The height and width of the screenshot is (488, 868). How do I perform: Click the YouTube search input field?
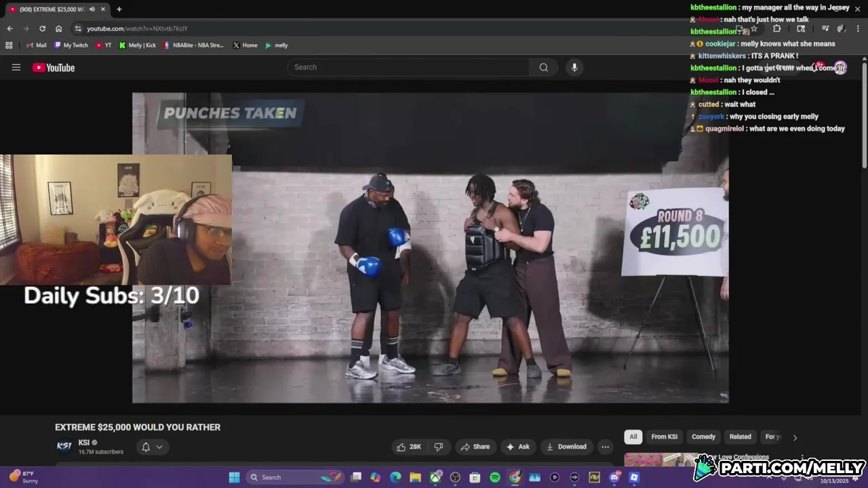point(408,67)
